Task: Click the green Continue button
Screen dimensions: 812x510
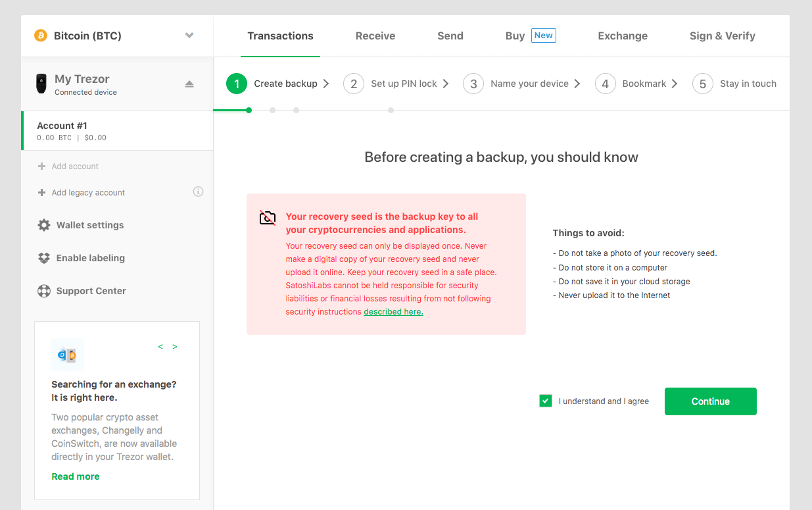Action: (x=711, y=401)
